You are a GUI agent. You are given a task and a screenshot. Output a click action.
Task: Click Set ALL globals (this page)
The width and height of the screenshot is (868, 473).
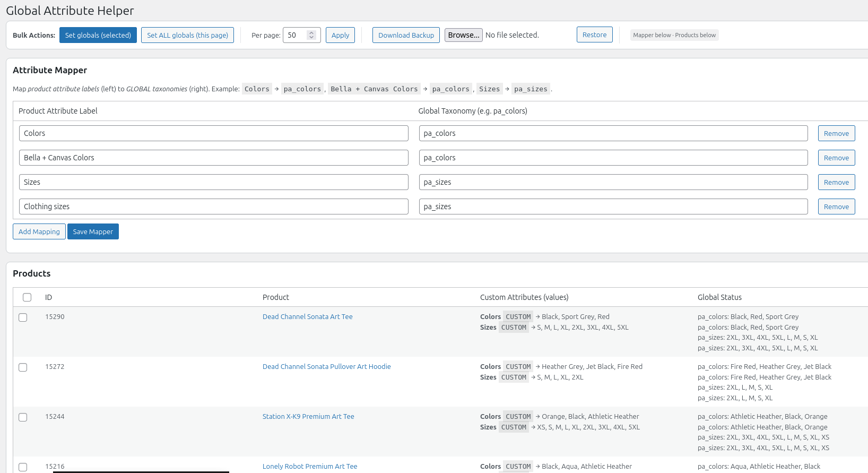click(187, 35)
